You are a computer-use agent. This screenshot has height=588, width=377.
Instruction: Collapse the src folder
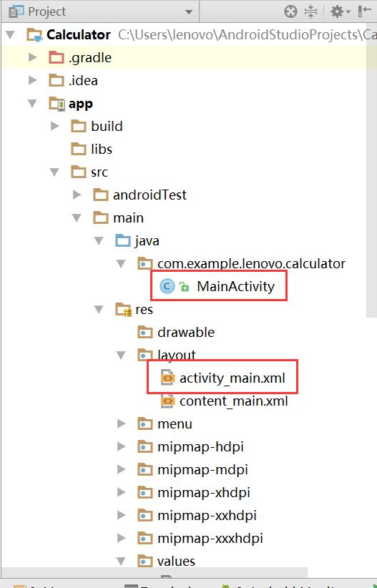pyautogui.click(x=55, y=172)
